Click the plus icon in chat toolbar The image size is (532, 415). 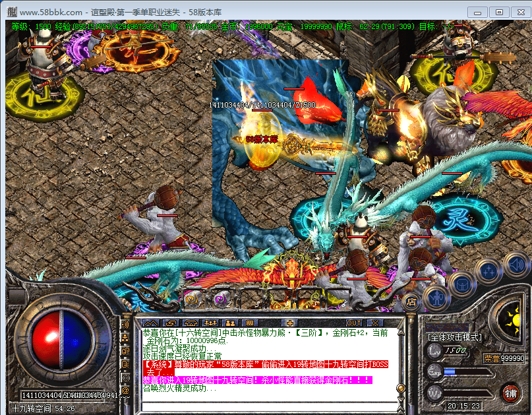coord(290,323)
